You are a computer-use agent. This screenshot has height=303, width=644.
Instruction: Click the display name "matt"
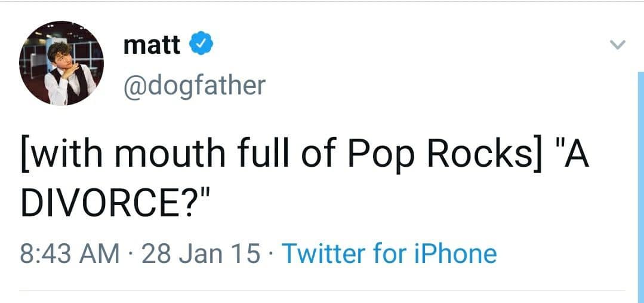click(x=152, y=45)
